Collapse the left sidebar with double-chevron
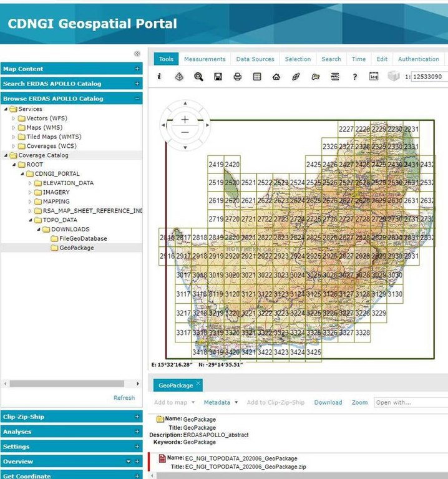This screenshot has width=448, height=479. 137,54
